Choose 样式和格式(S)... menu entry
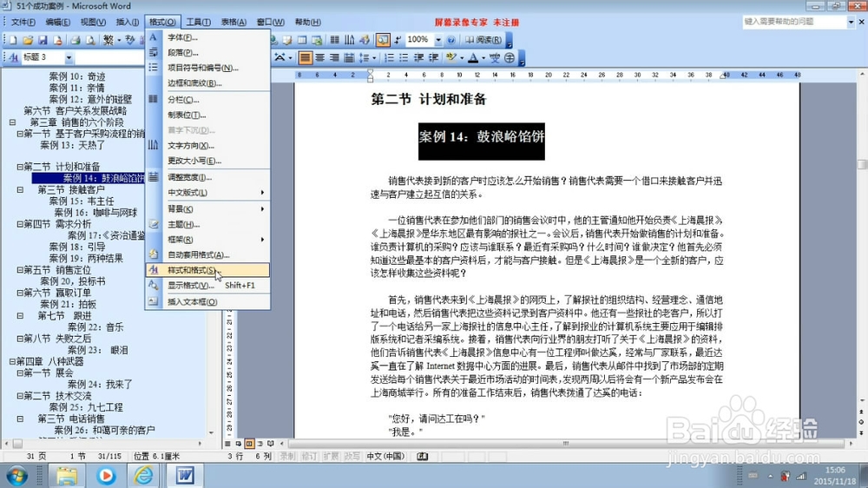Image resolution: width=868 pixels, height=488 pixels. point(207,270)
